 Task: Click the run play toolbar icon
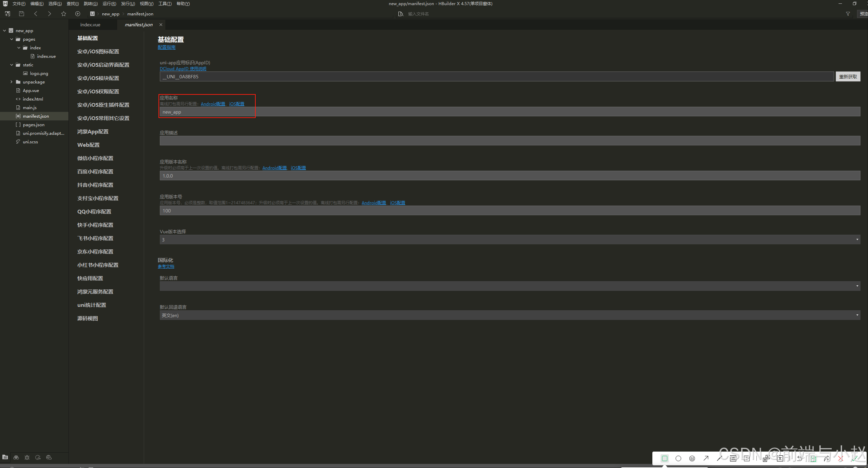(78, 14)
